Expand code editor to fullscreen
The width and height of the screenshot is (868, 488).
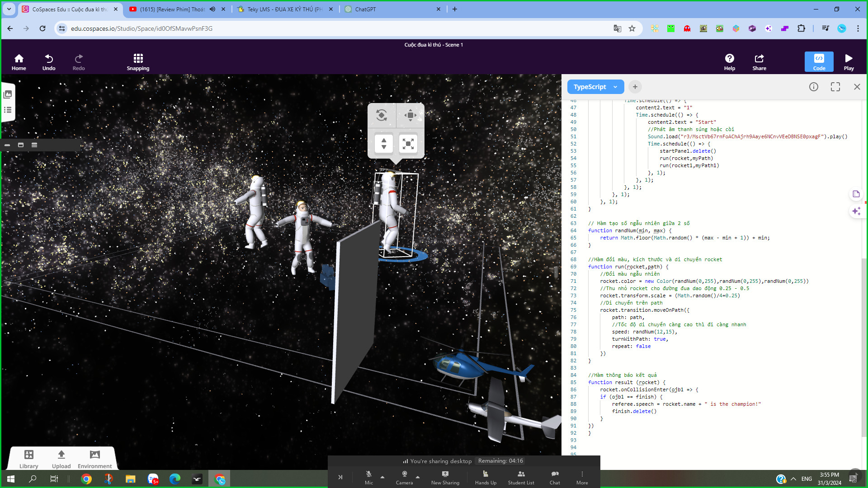(835, 87)
